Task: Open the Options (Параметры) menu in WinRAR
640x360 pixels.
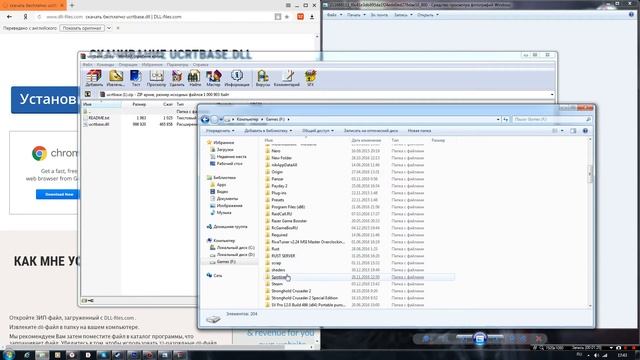Action: [178, 64]
